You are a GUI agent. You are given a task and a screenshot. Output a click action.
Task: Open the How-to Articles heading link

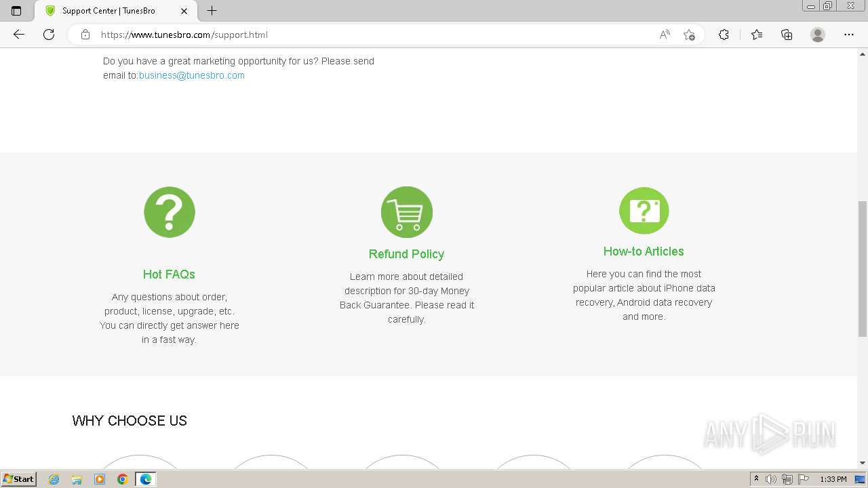click(644, 251)
